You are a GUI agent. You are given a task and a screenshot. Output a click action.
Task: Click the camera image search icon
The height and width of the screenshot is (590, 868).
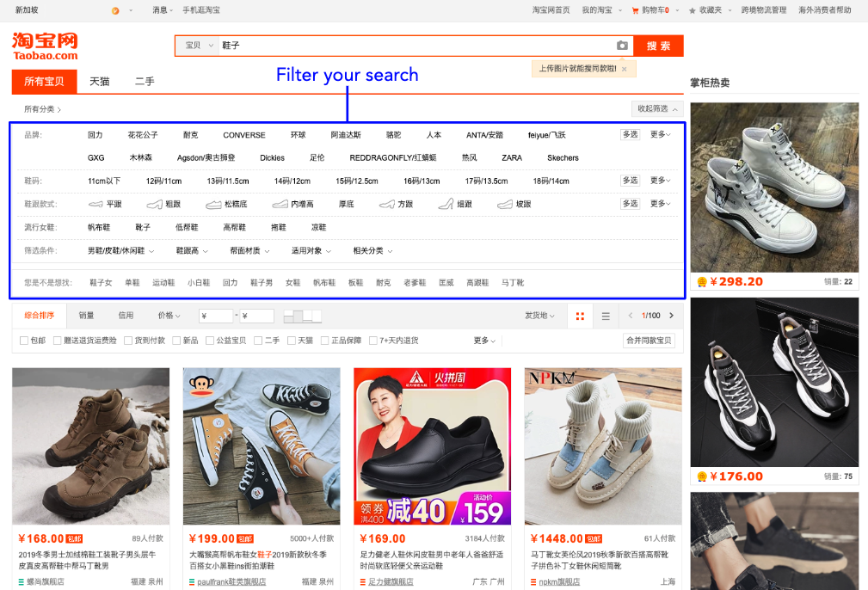tap(622, 46)
